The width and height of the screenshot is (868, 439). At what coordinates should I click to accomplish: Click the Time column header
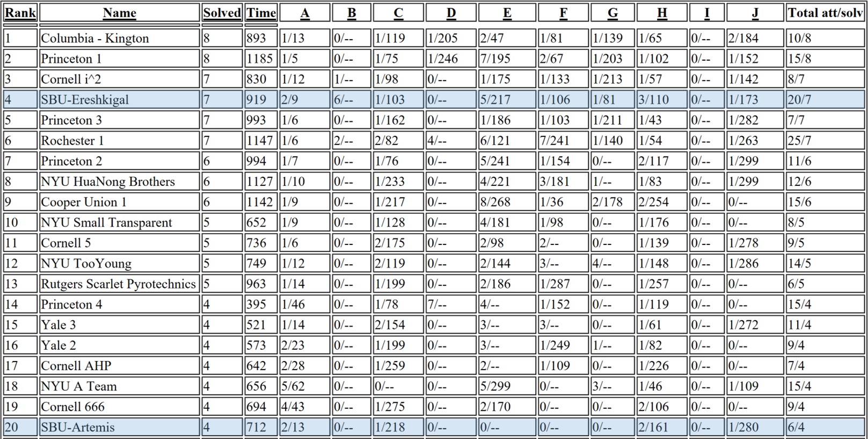(261, 13)
